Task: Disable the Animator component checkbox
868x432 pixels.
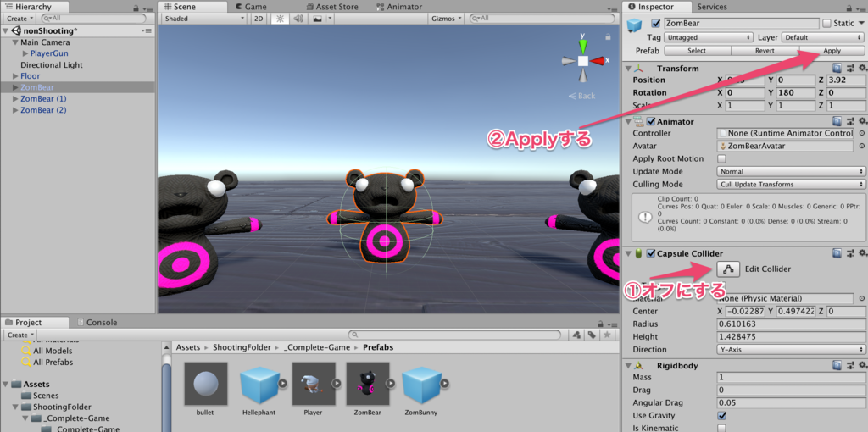Action: point(651,122)
